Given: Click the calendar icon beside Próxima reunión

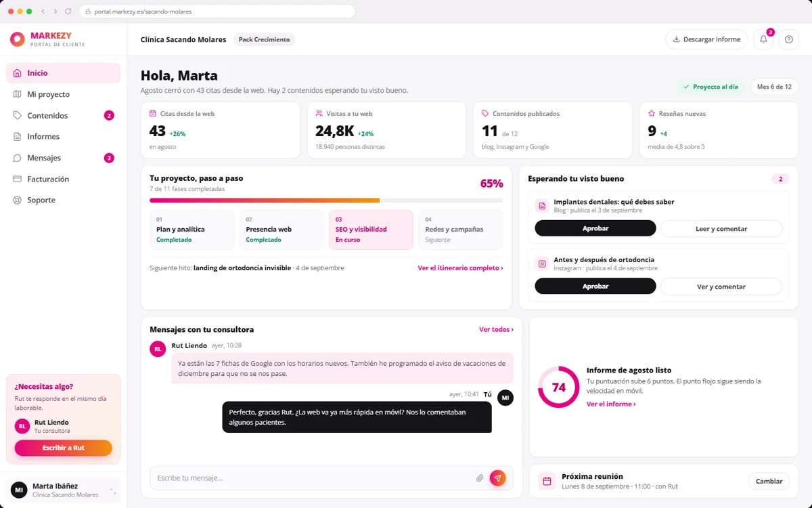Looking at the screenshot, I should (547, 482).
